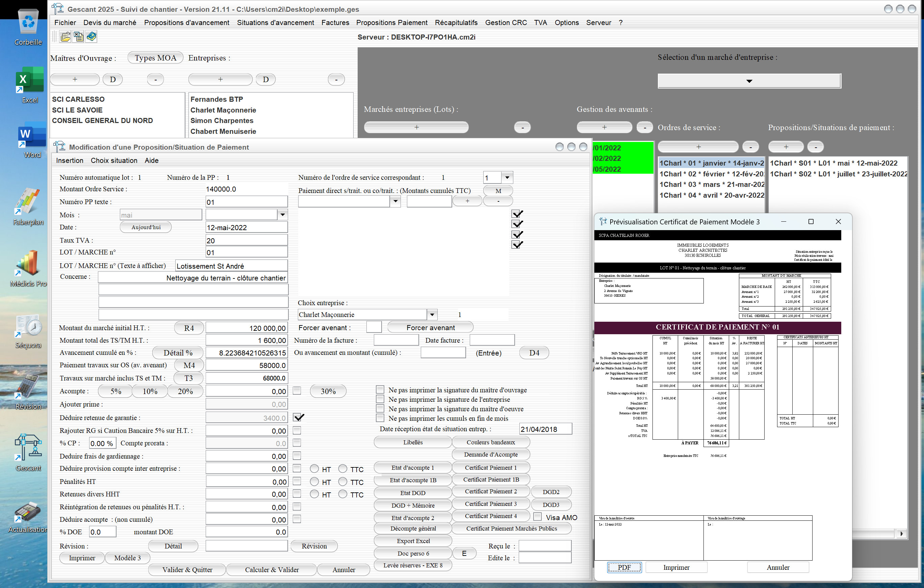This screenshot has height=588, width=924.
Task: Open the Gestion CRC menu
Action: pos(506,23)
